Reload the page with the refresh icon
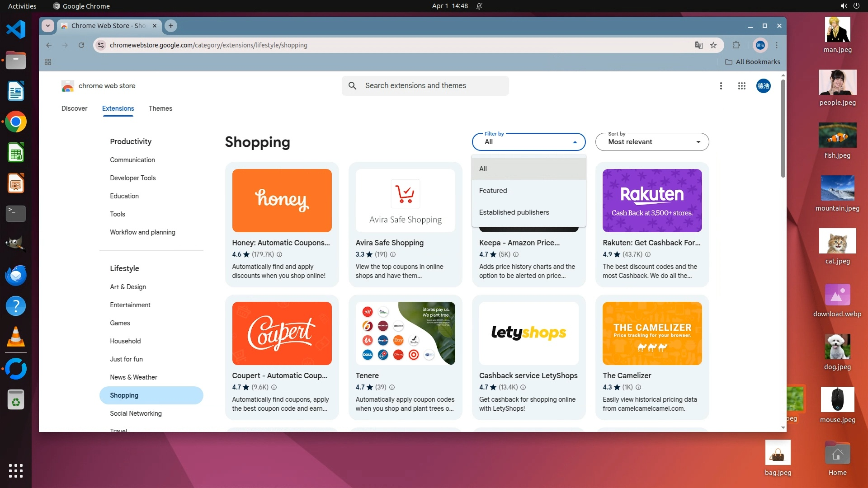 pyautogui.click(x=81, y=45)
